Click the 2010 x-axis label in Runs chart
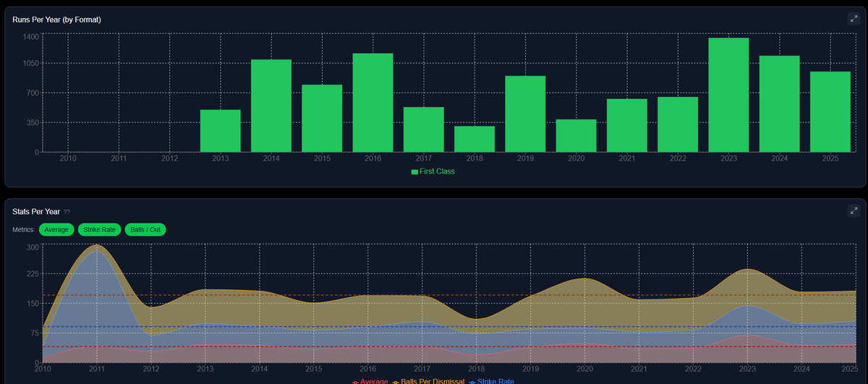 point(68,158)
